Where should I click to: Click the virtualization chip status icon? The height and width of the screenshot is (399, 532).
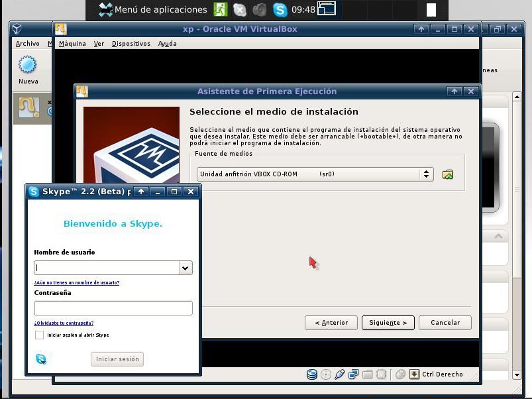(381, 374)
